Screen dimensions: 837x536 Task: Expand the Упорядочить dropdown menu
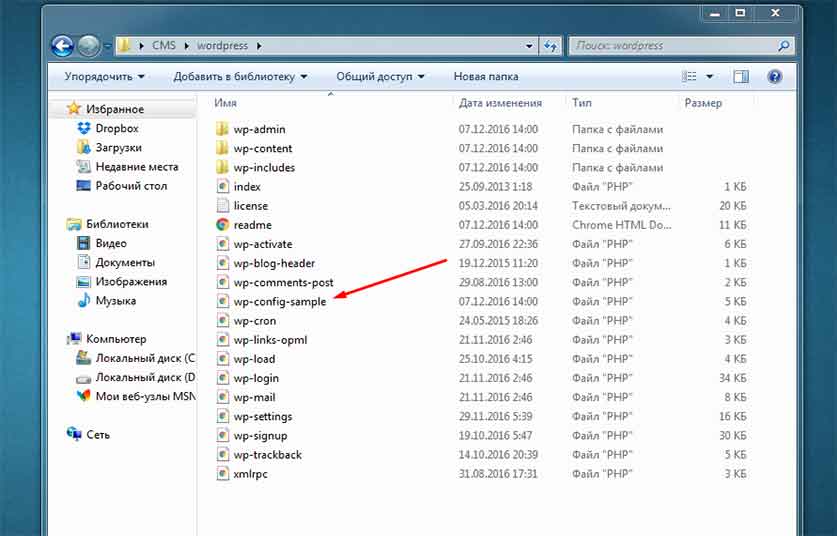[x=104, y=76]
